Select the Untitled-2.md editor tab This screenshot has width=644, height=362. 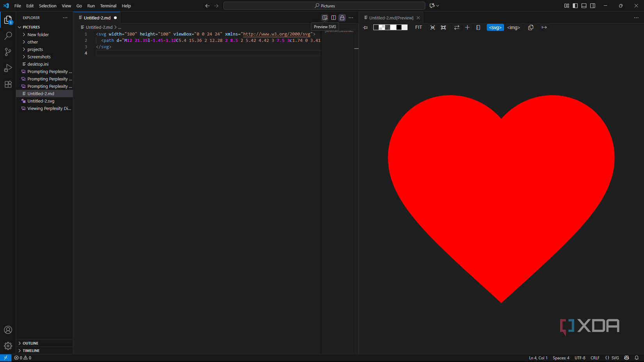(x=97, y=18)
